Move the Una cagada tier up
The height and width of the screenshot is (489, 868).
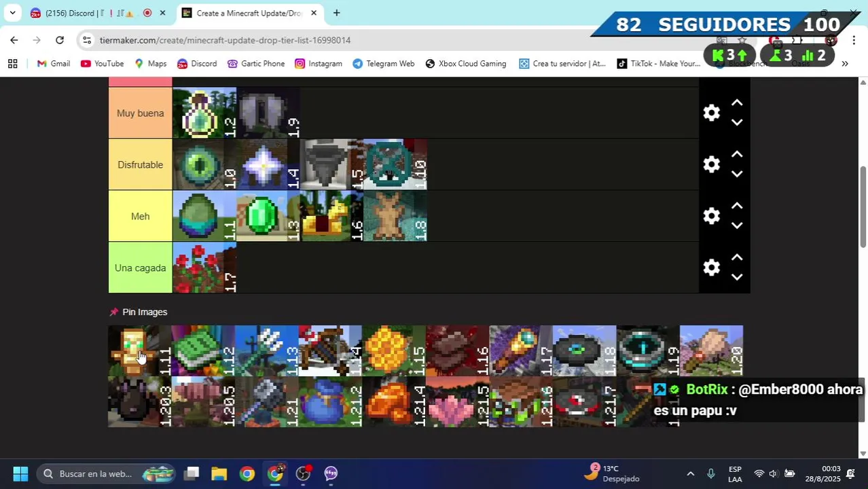click(x=737, y=258)
